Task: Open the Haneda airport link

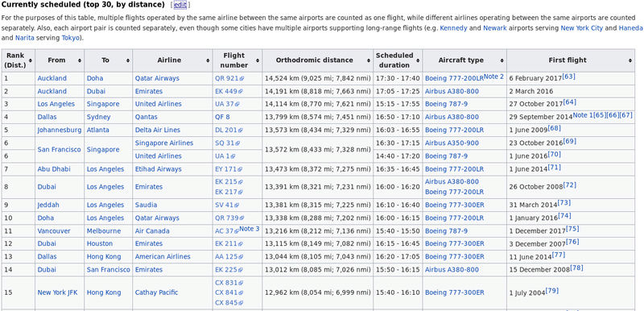Action: click(x=630, y=28)
